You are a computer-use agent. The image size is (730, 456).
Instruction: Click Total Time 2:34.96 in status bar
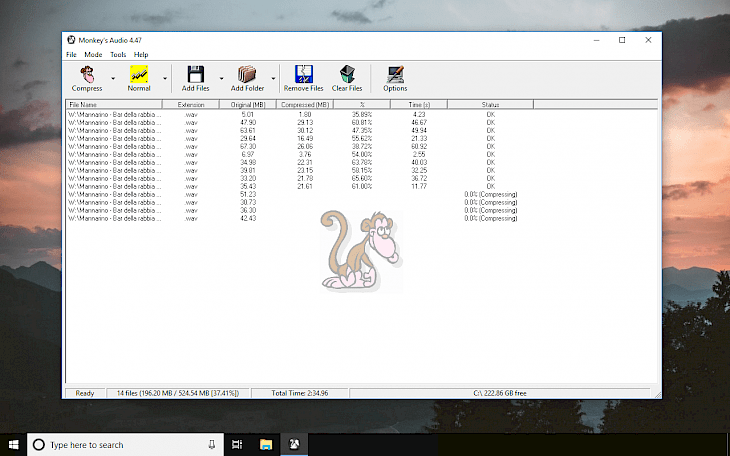click(300, 393)
